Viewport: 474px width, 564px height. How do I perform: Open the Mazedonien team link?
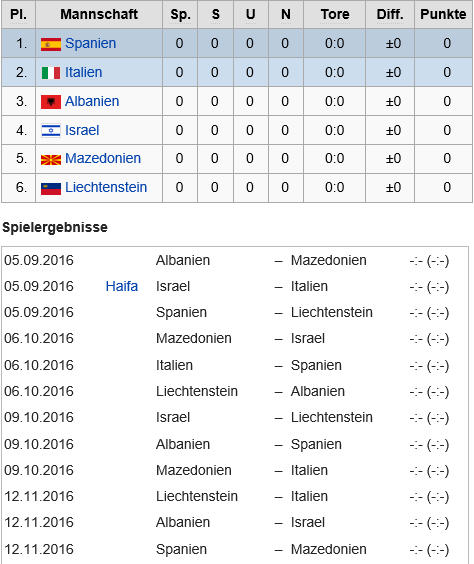point(103,158)
